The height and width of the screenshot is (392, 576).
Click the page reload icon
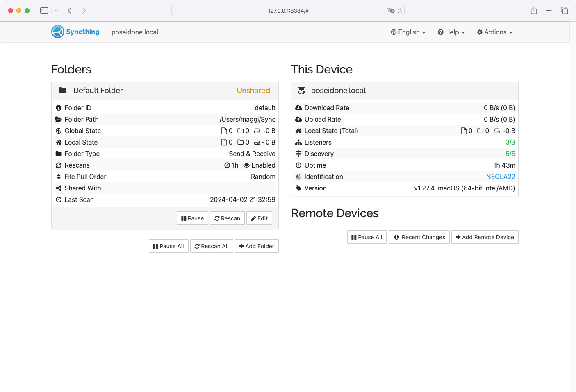coord(400,11)
